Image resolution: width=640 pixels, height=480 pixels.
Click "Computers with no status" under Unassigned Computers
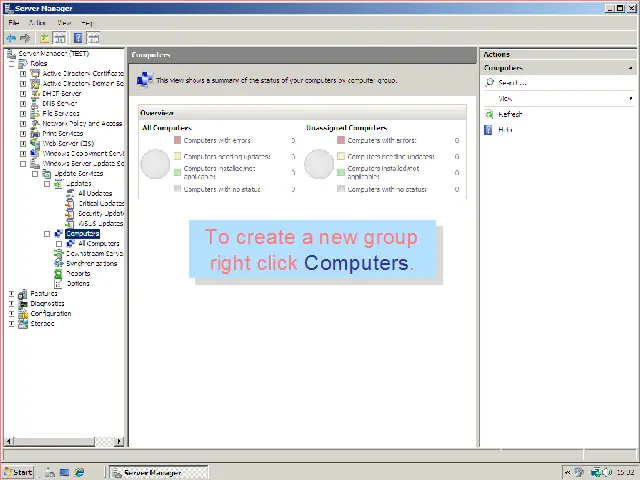click(387, 189)
